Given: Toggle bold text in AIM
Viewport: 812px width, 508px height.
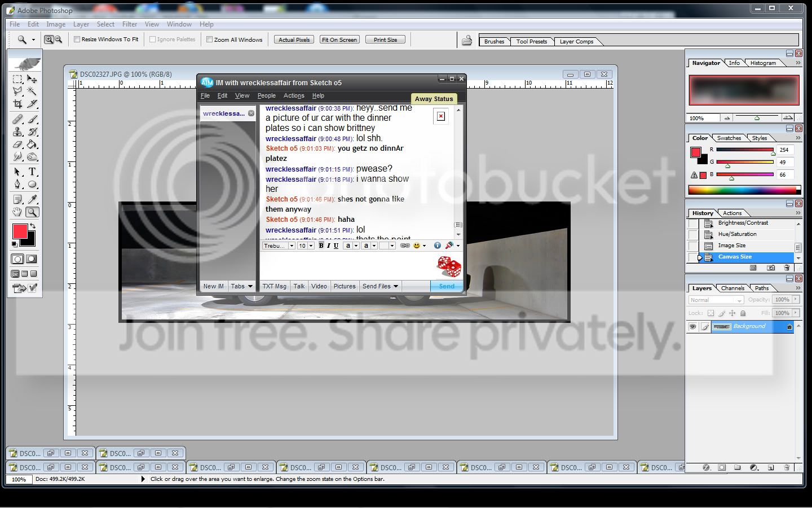Looking at the screenshot, I should (321, 246).
